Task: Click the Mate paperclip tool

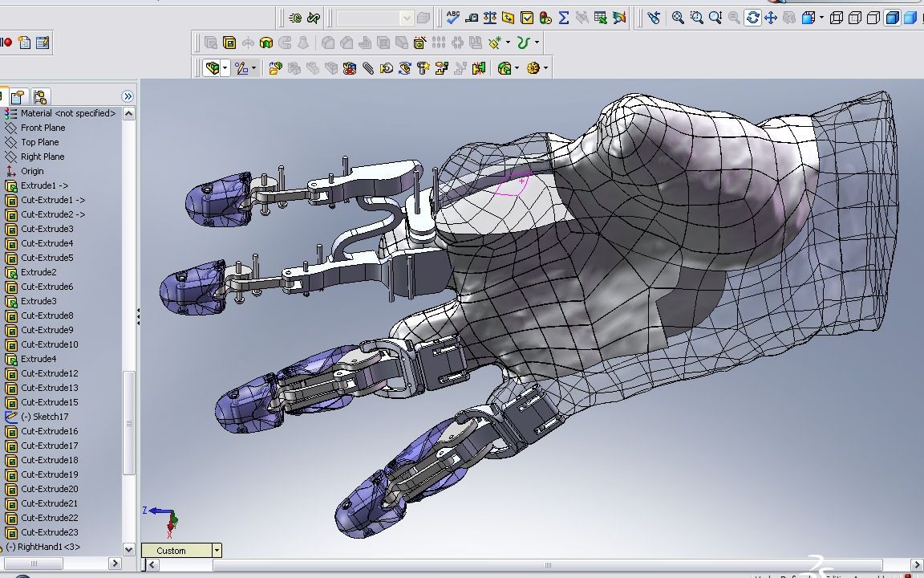Action: click(x=367, y=67)
